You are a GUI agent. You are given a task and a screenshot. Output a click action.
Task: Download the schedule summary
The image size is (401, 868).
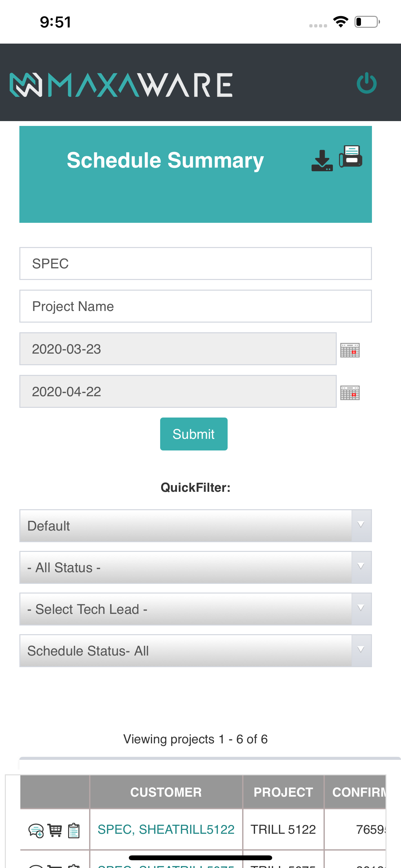coord(322,160)
